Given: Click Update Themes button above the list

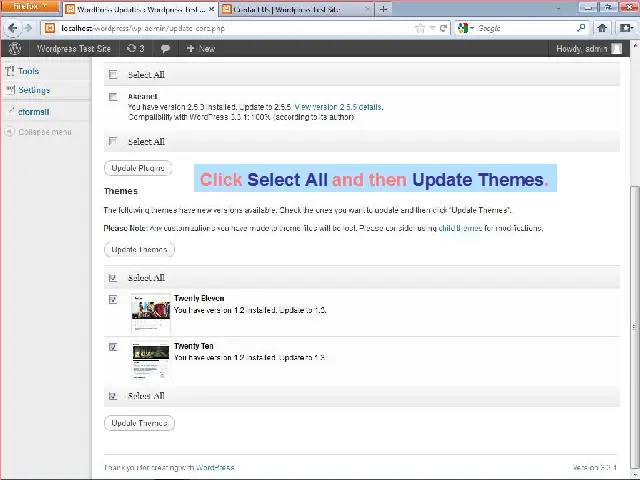Looking at the screenshot, I should tap(139, 249).
